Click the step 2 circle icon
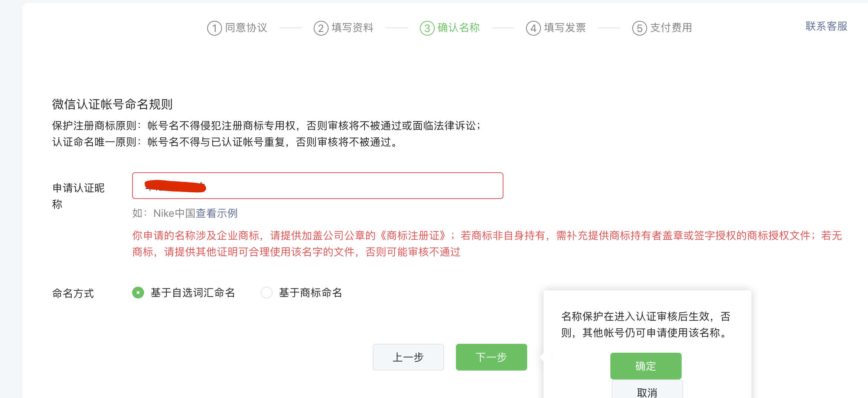This screenshot has width=868, height=398. [321, 28]
